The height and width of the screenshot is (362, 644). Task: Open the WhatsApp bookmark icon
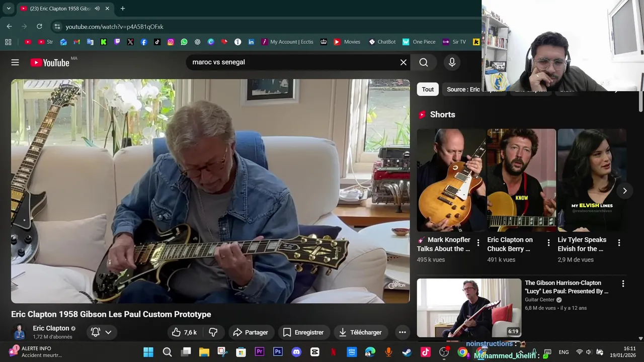click(x=184, y=42)
